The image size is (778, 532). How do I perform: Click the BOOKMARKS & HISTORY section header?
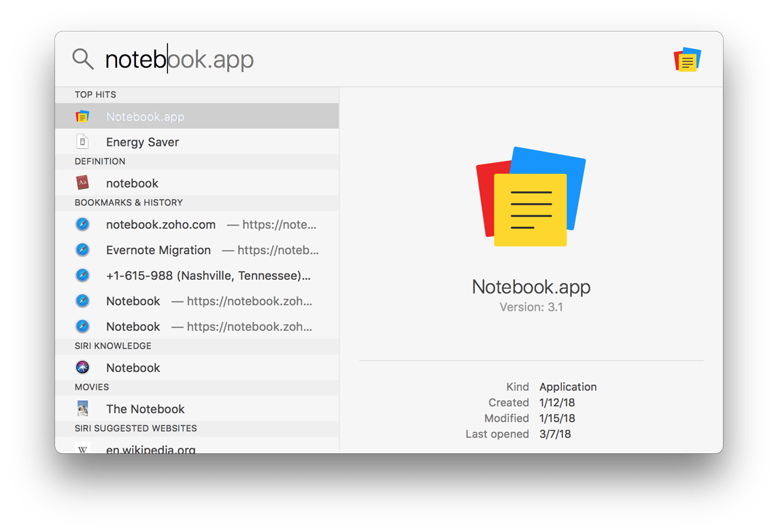tap(129, 202)
